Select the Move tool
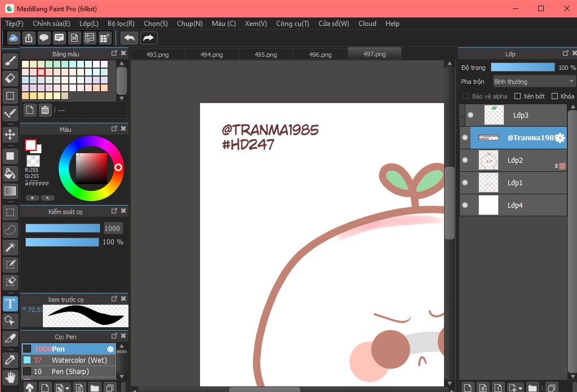The width and height of the screenshot is (577, 392). (10, 135)
